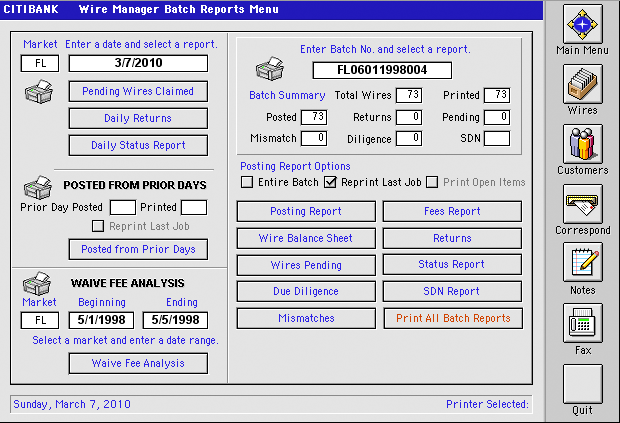620x423 pixels.
Task: Click printer icon beside Posted From Prior Days
Action: pyautogui.click(x=38, y=187)
